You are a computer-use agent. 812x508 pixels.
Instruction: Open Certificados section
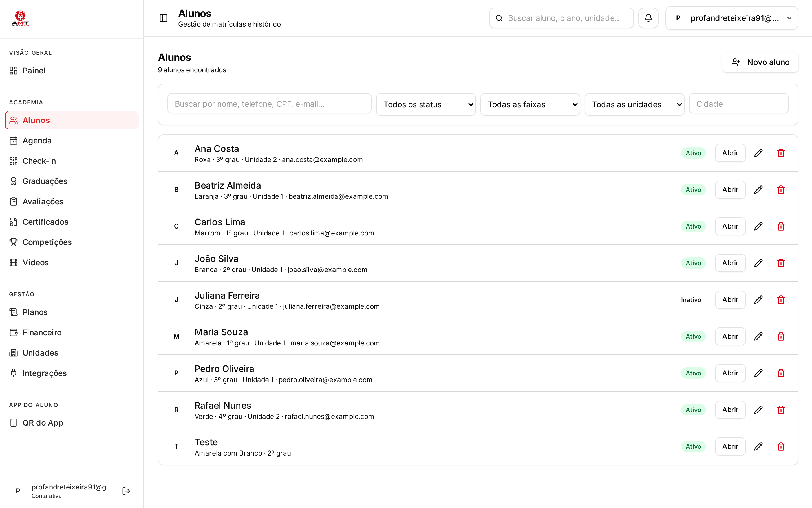coord(71,222)
